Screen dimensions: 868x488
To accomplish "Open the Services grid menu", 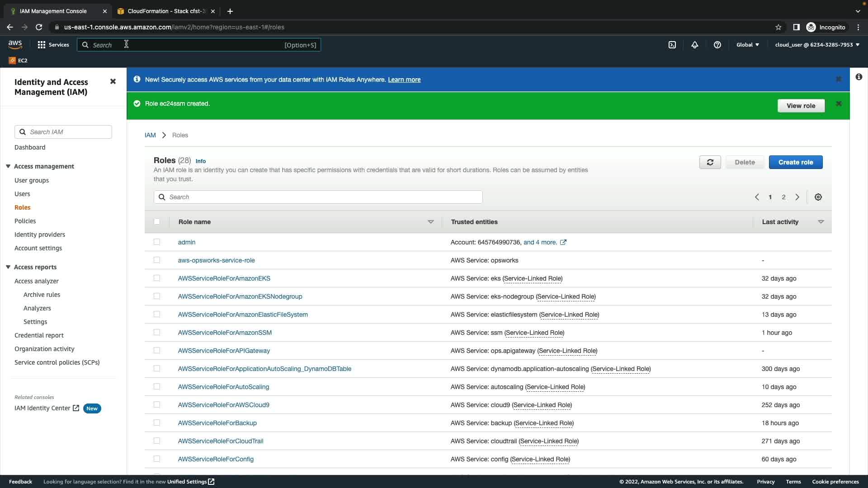I will coord(53,45).
